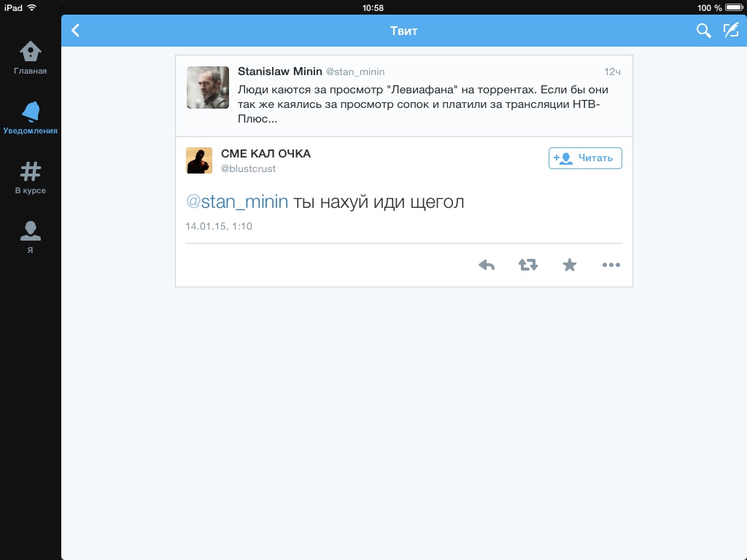Viewport: 747px width, 560px height.
Task: Open the Уведомления notifications tab
Action: pos(30,118)
